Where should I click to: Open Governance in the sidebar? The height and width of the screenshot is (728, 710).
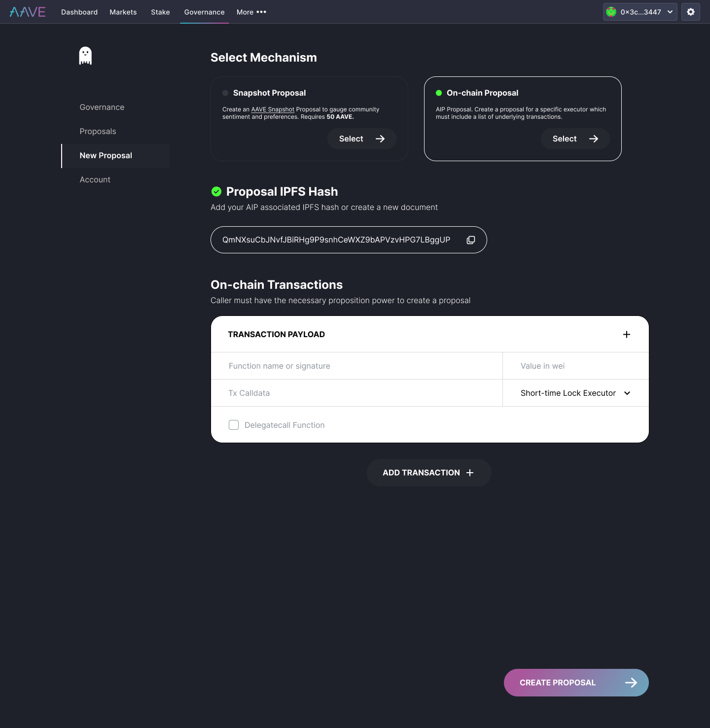(x=102, y=107)
